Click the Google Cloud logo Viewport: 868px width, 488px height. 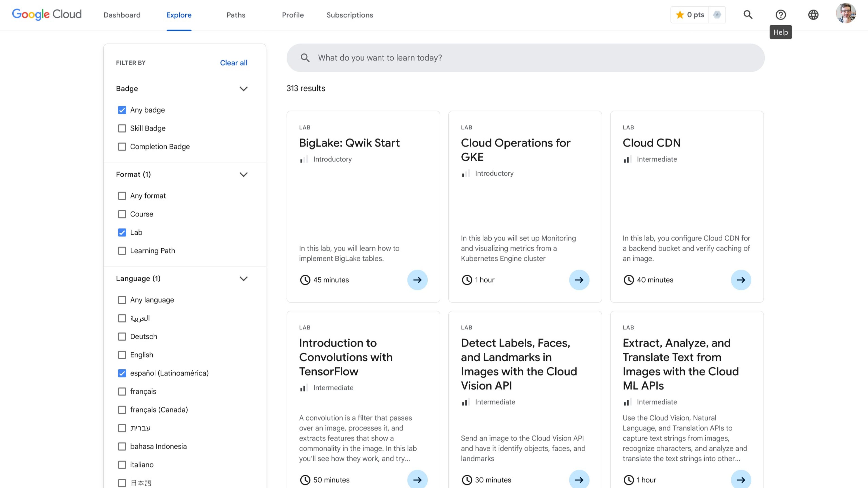(47, 14)
